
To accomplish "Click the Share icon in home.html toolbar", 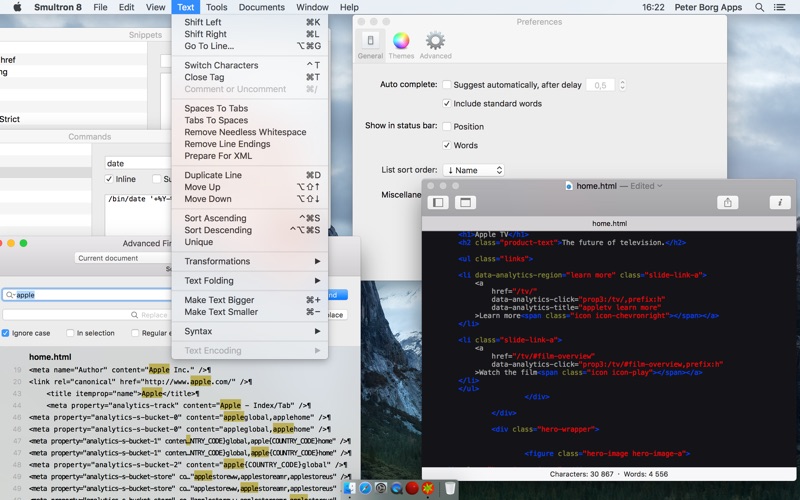I will (x=728, y=203).
